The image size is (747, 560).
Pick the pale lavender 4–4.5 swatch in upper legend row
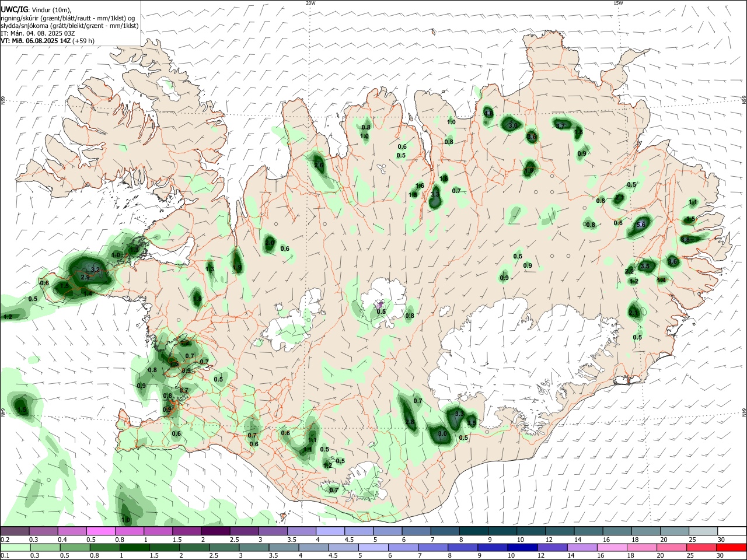tap(330, 531)
